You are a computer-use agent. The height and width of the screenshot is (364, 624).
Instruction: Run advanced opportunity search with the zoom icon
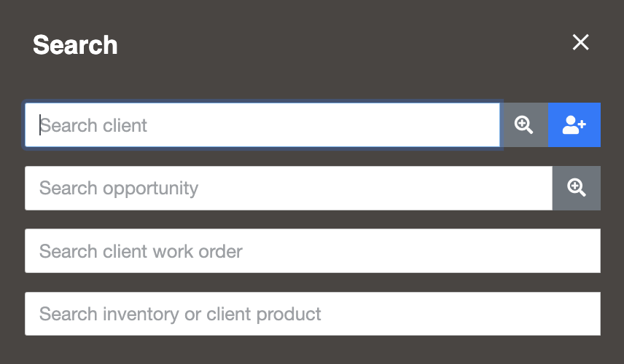click(577, 188)
